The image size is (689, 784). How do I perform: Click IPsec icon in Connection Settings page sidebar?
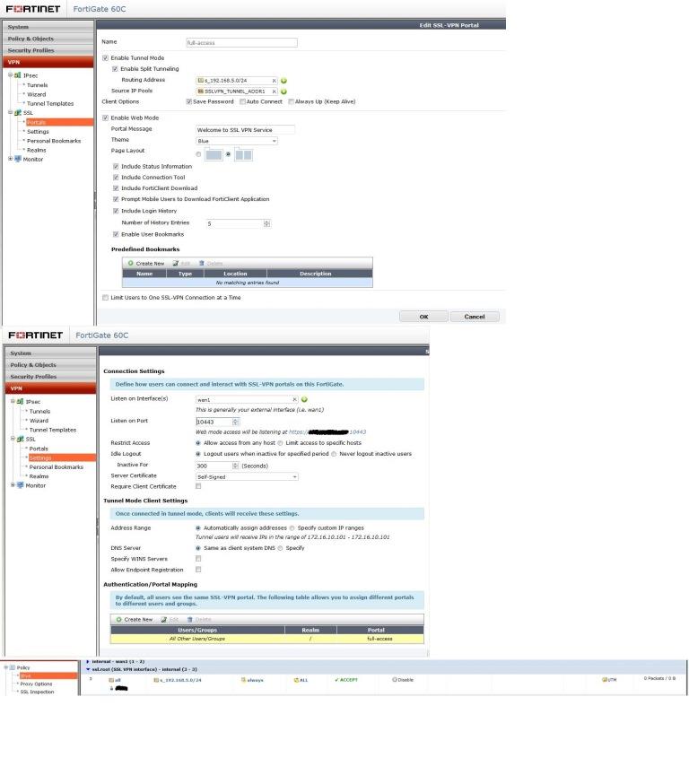20,402
